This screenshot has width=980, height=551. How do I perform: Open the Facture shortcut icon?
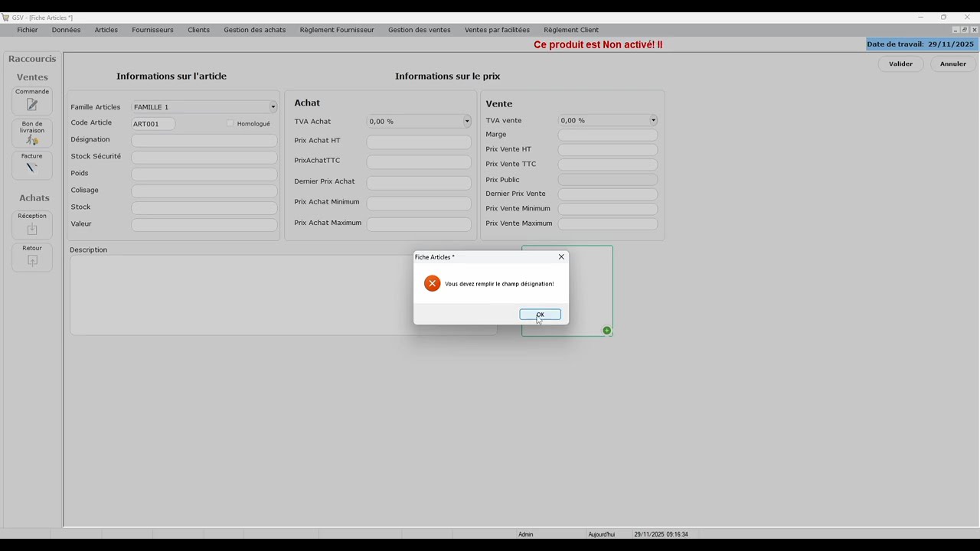[x=32, y=165]
